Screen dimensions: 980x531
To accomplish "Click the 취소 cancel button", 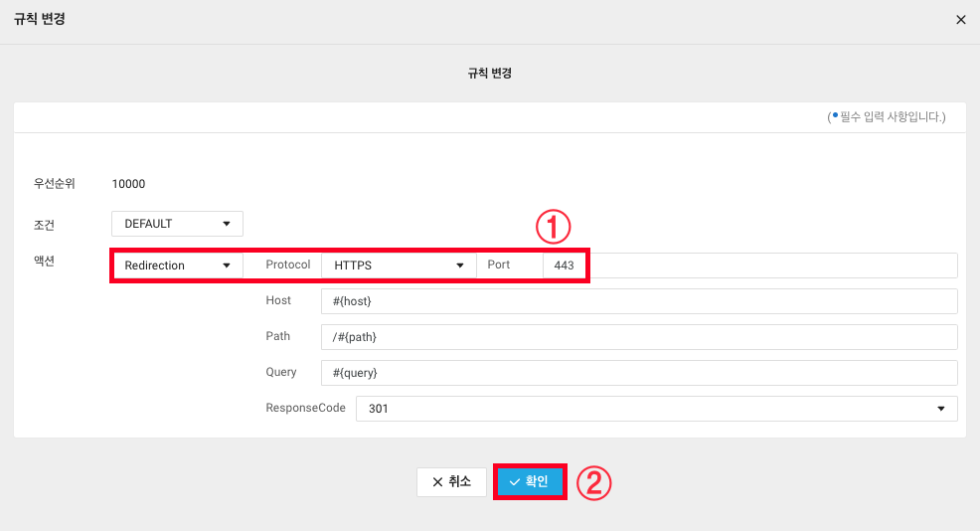I will pyautogui.click(x=451, y=481).
